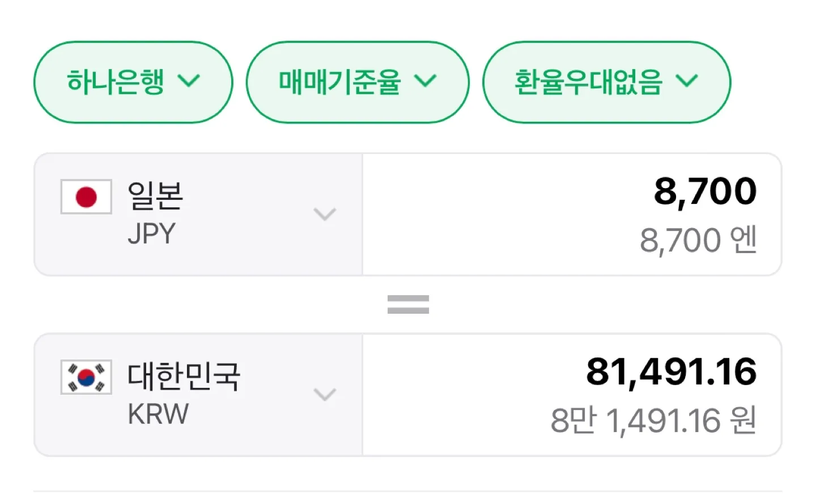Image resolution: width=816 pixels, height=504 pixels.
Task: Click the South Korea flag icon
Action: coord(86,377)
